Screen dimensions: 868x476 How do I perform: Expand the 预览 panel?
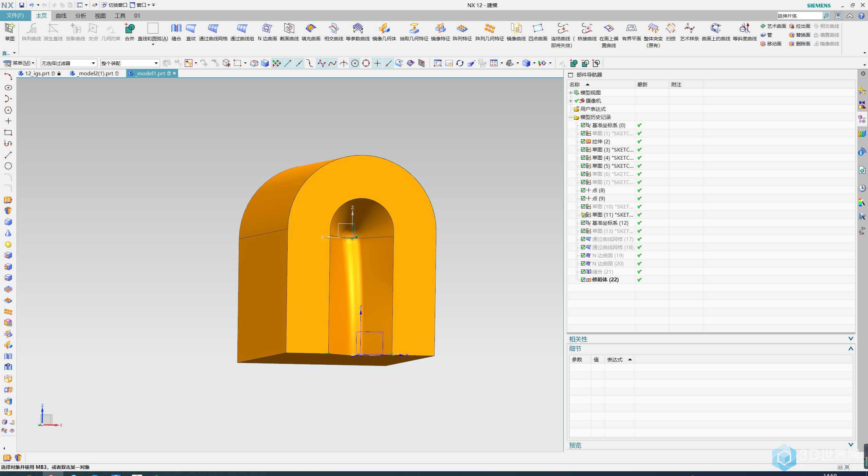click(x=850, y=445)
